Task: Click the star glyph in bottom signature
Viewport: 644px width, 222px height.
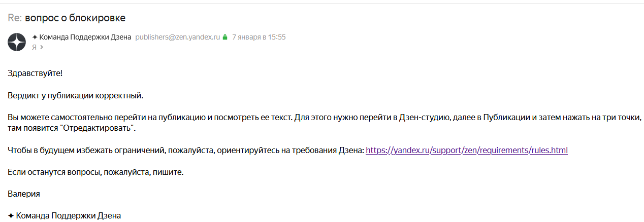Action: click(11, 216)
